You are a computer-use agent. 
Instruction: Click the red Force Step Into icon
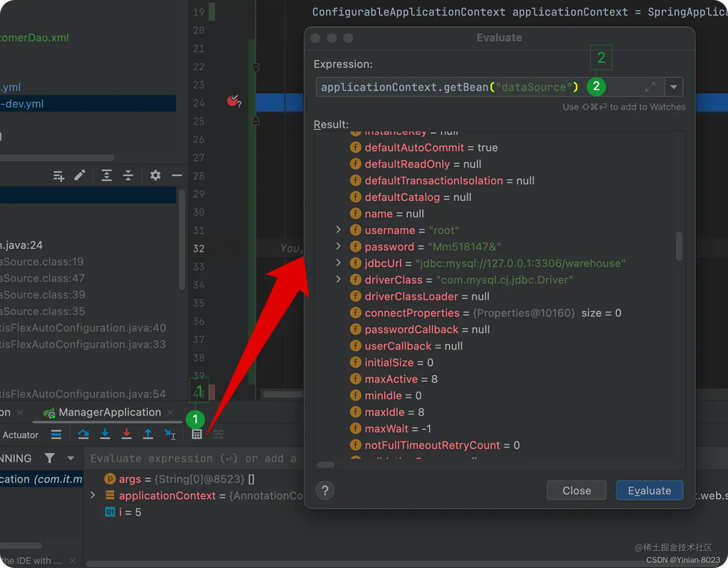point(127,434)
